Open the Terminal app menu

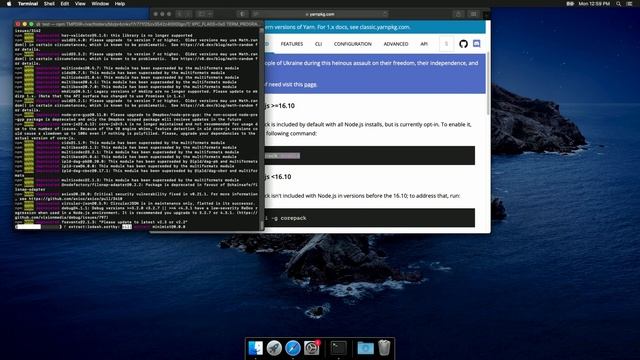[28, 4]
